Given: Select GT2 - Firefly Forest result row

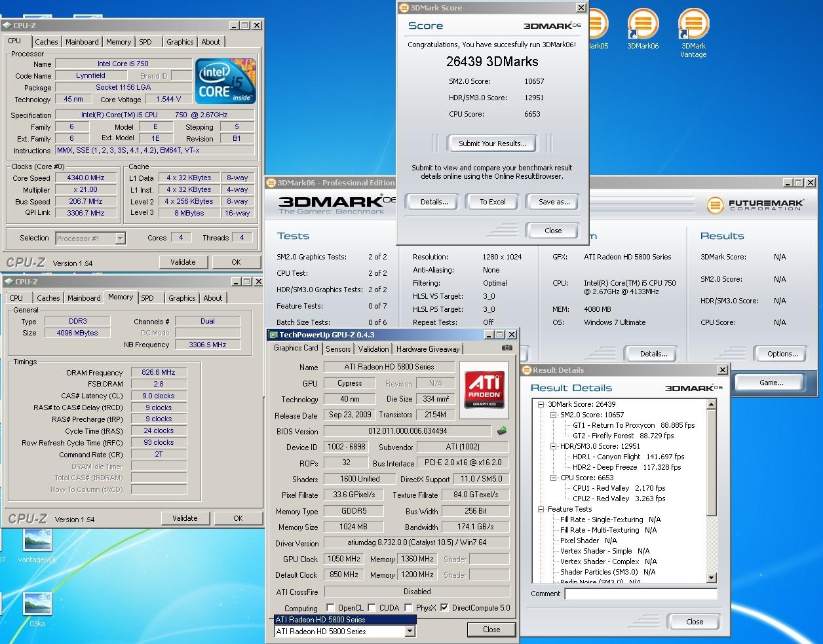Looking at the screenshot, I should (623, 436).
